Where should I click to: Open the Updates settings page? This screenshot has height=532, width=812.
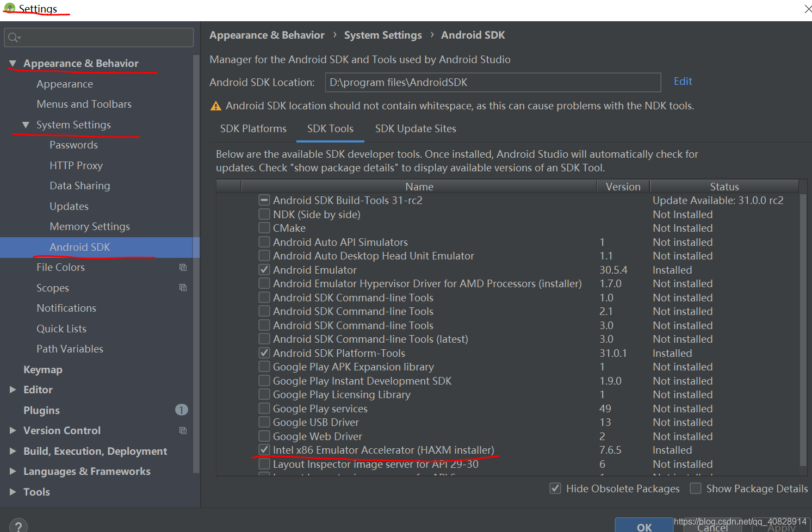[69, 207]
